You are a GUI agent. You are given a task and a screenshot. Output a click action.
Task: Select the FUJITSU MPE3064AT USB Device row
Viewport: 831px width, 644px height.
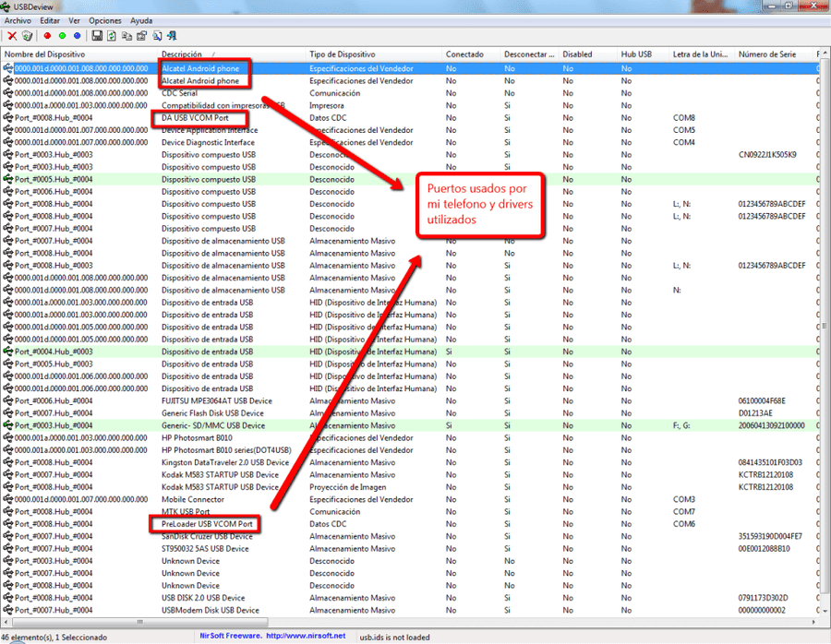(x=409, y=401)
